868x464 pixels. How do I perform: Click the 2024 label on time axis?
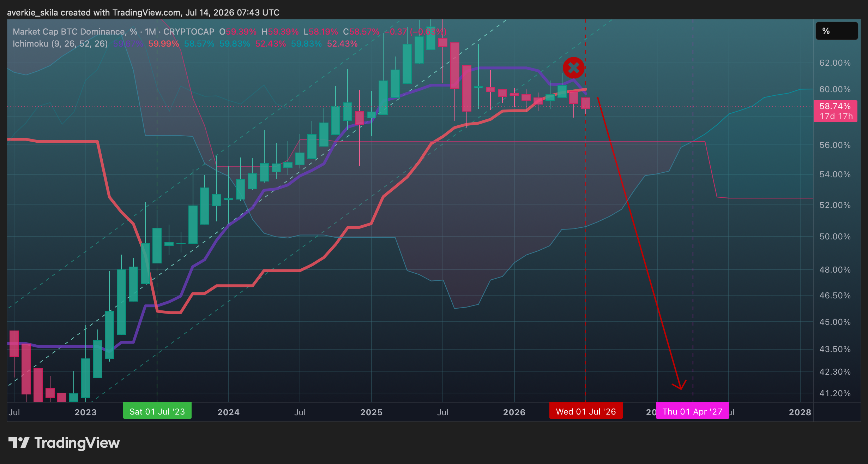[x=229, y=412]
